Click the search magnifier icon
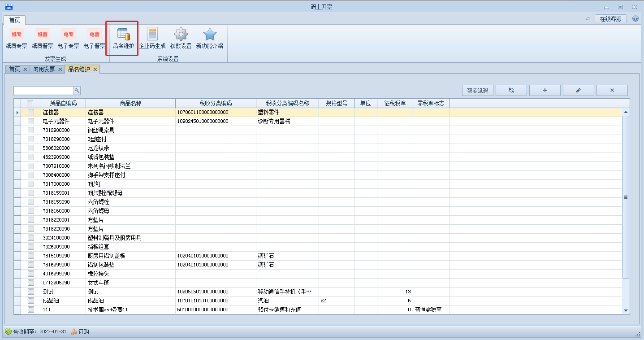 pos(77,91)
